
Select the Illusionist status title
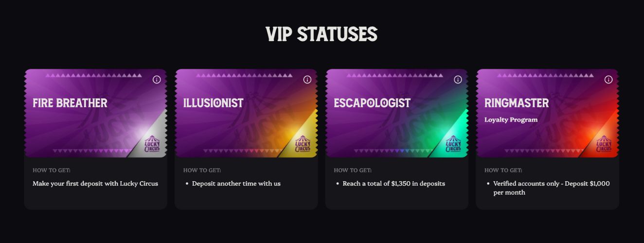213,103
